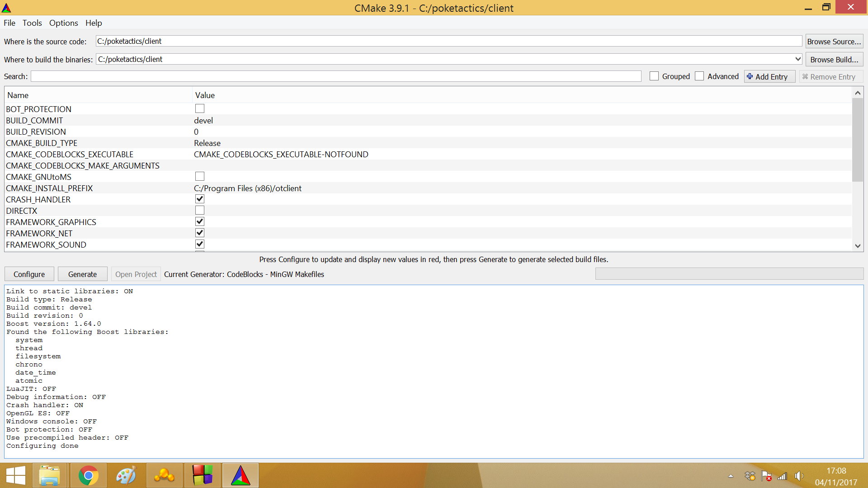The height and width of the screenshot is (488, 868).
Task: Toggle BOT_PROTECTION checkbox
Action: pos(200,109)
